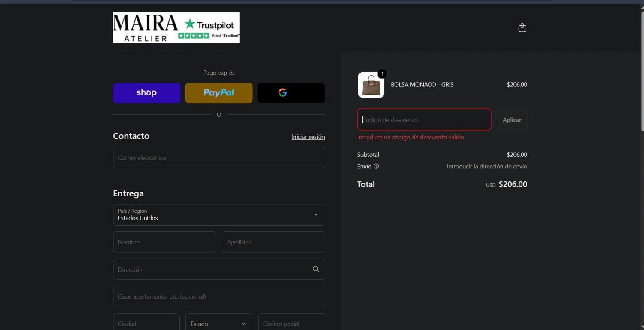Click the Bolsa Monaco product thumbnail

pos(371,85)
